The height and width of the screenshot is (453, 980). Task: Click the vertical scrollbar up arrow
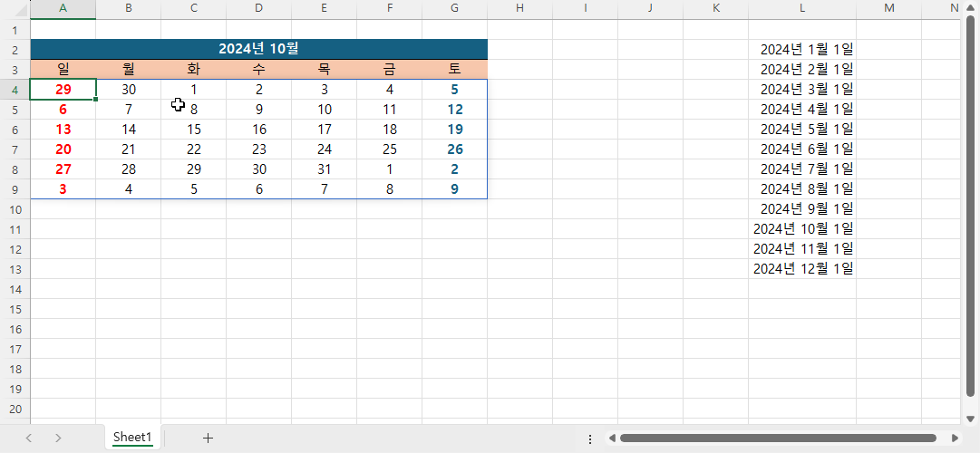point(970,7)
